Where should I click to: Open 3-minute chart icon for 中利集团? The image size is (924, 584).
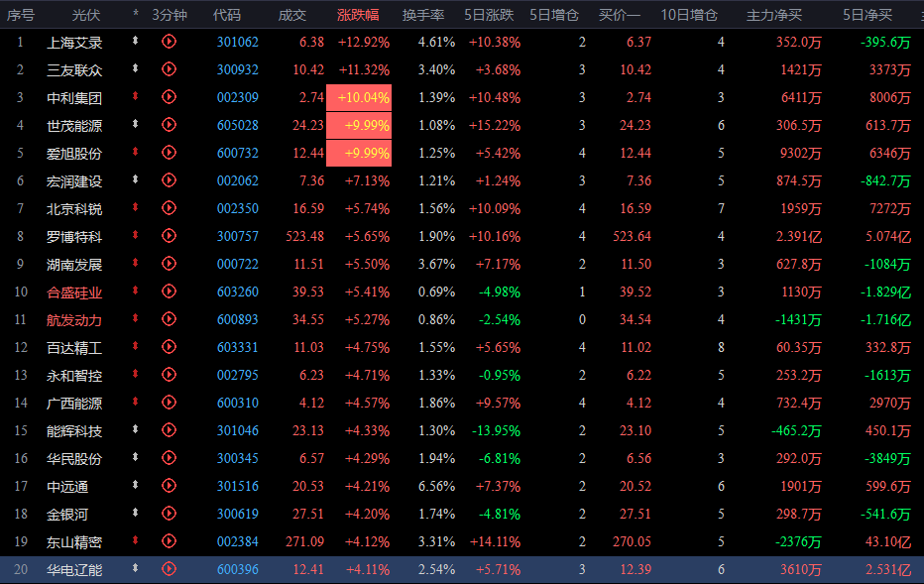pos(170,96)
